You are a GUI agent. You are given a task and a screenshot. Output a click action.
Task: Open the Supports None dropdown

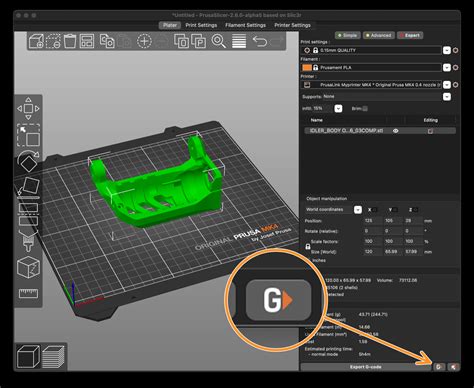tap(447, 97)
